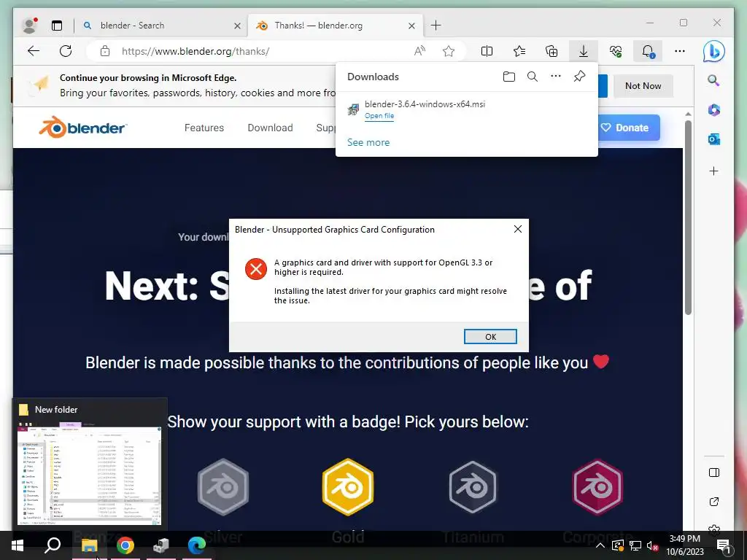Open taskbar Search
Image resolution: width=747 pixels, height=560 pixels.
click(x=53, y=545)
